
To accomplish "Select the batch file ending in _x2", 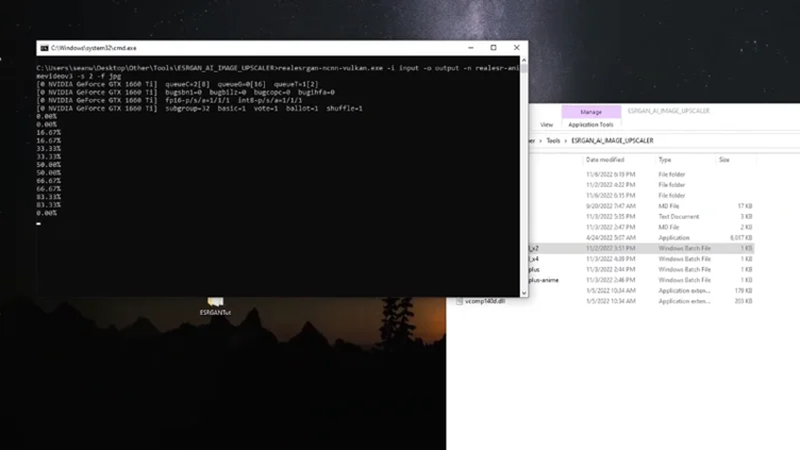I will click(534, 248).
